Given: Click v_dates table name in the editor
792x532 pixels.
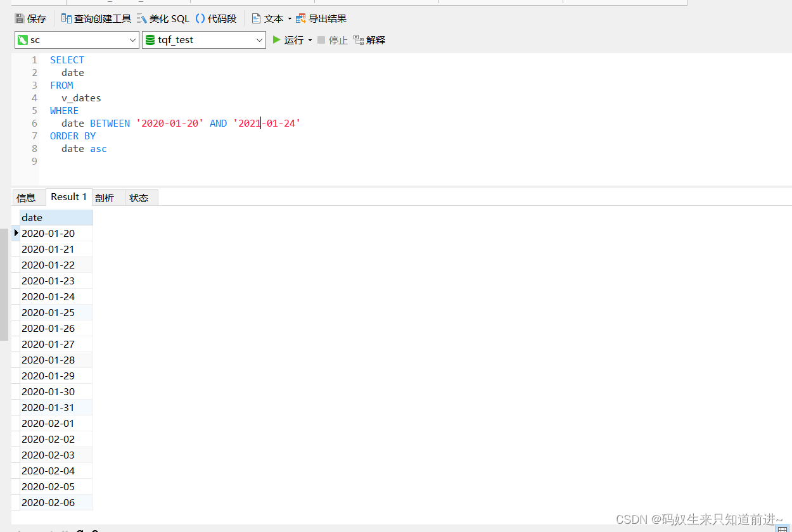Looking at the screenshot, I should 81,98.
